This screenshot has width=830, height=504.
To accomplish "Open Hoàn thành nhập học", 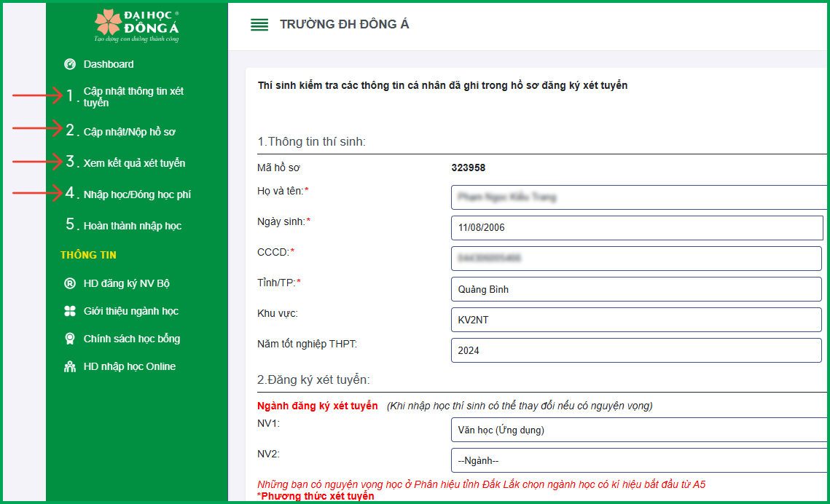I will point(133,226).
